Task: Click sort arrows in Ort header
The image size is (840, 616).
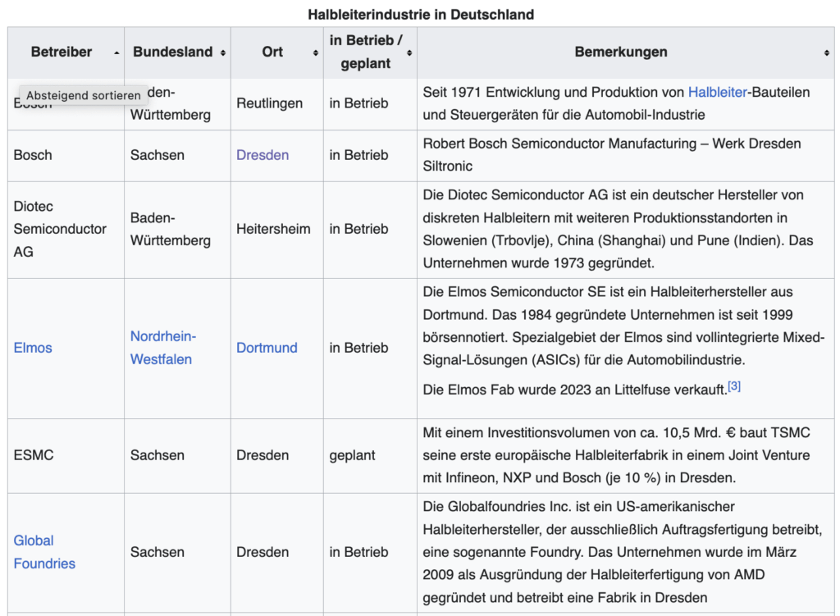Action: (x=316, y=52)
